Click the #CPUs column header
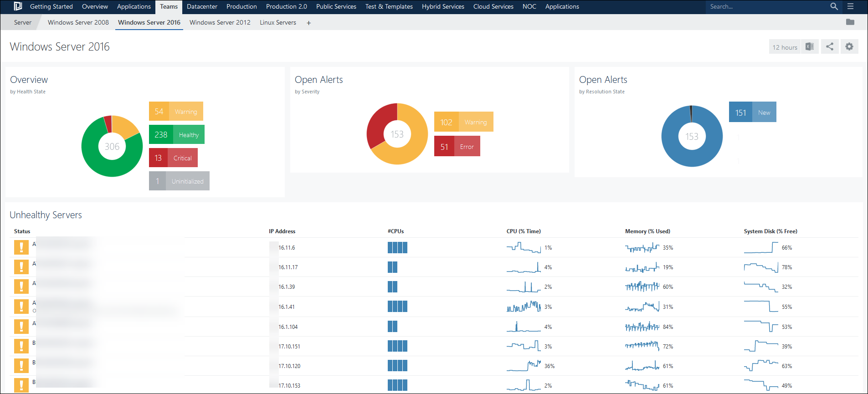Screen dimensions: 868x394 (x=395, y=231)
